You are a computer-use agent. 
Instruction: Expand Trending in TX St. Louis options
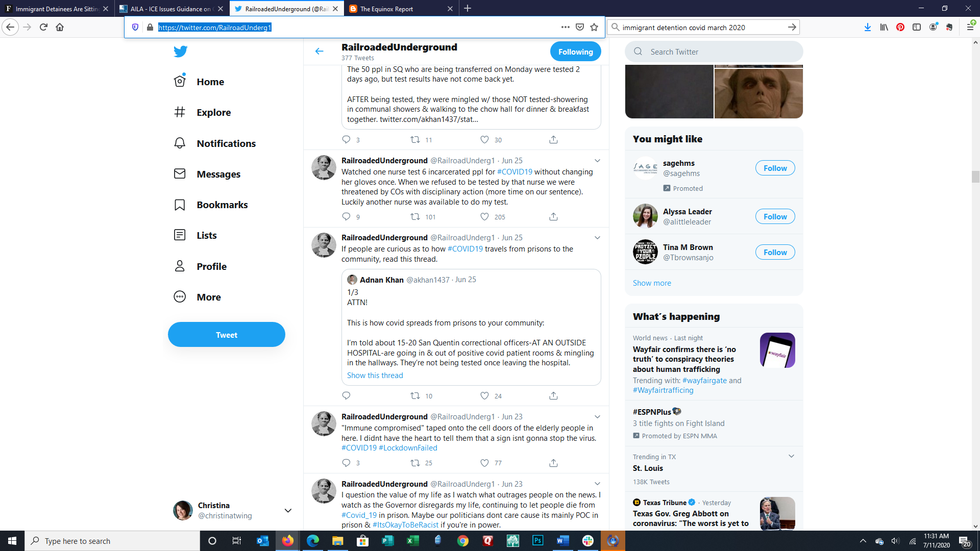(x=791, y=456)
